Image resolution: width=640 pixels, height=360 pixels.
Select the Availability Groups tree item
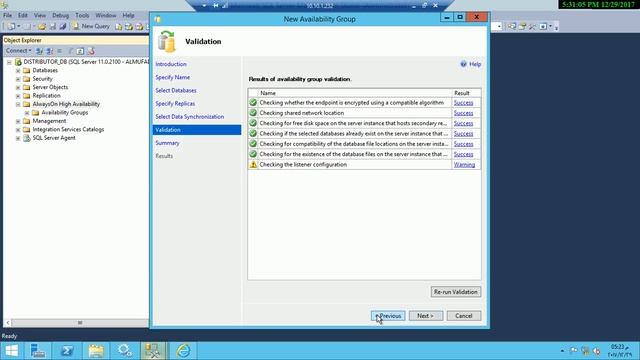click(x=64, y=113)
